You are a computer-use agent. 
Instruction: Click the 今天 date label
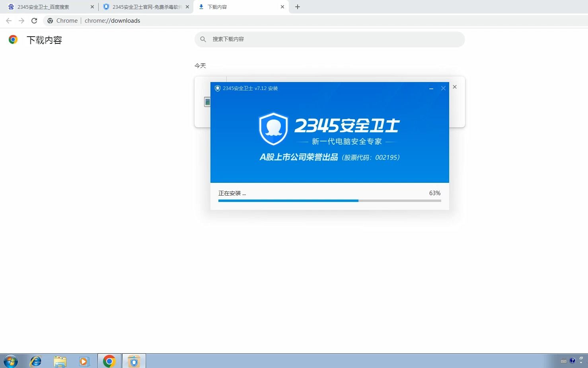click(x=200, y=65)
